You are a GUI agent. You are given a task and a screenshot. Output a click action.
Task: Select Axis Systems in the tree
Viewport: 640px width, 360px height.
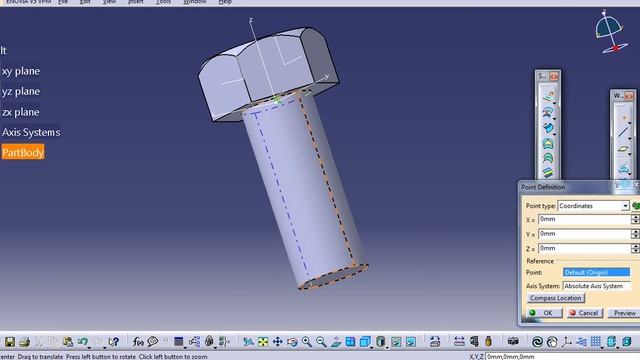click(x=31, y=132)
